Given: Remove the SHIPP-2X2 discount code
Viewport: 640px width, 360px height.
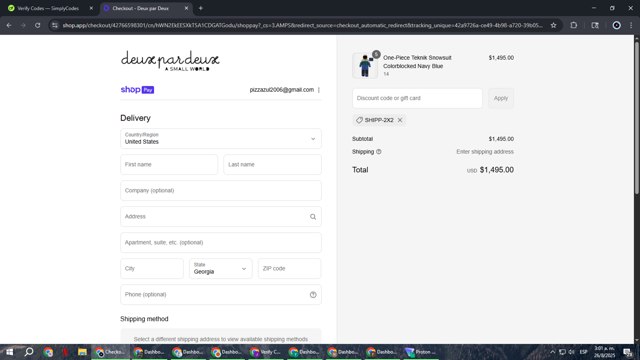Looking at the screenshot, I should (400, 120).
